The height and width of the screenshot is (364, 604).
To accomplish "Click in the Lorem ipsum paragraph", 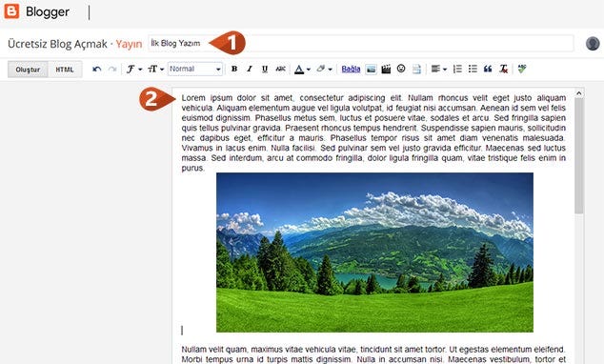I will pyautogui.click(x=373, y=132).
